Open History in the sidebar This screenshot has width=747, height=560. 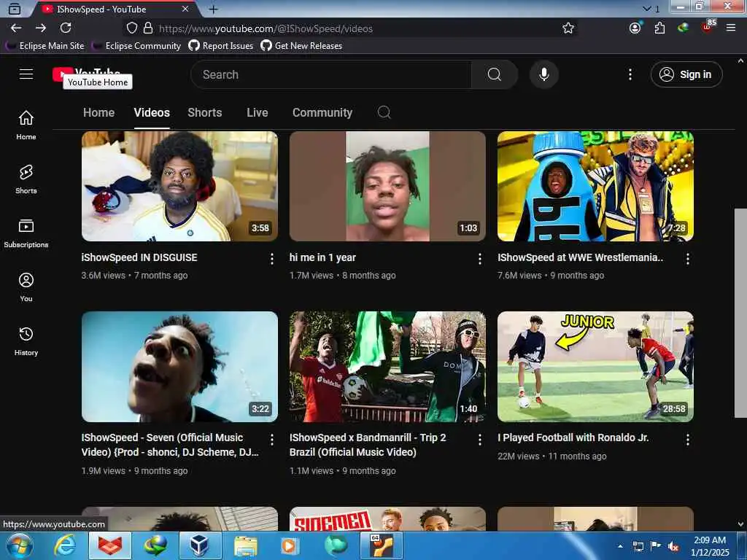point(26,341)
